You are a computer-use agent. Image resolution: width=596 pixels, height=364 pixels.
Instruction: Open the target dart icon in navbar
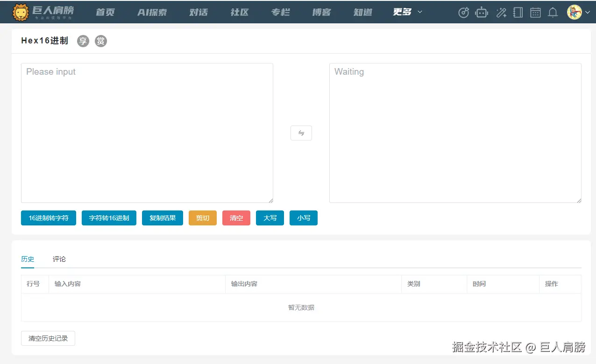[x=463, y=13]
